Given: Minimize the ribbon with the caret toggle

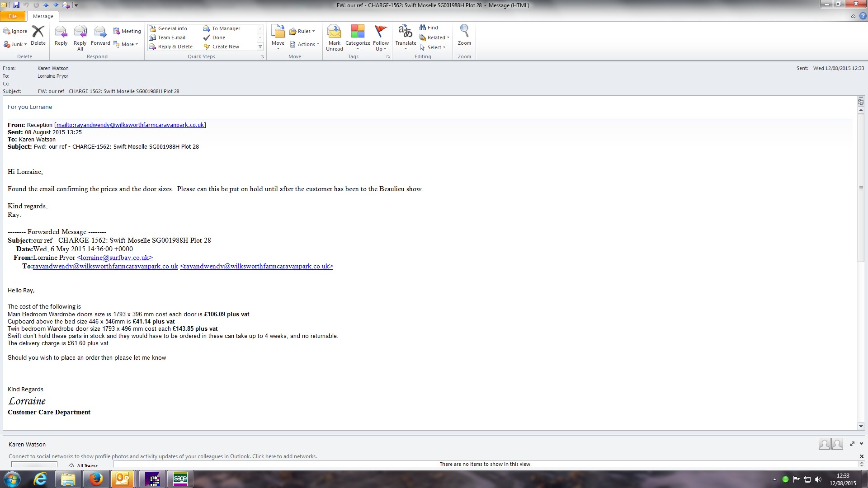Looking at the screenshot, I should pos(853,16).
